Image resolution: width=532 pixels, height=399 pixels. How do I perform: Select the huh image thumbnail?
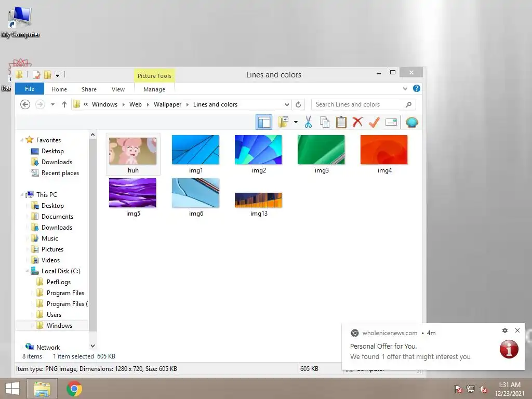click(133, 154)
